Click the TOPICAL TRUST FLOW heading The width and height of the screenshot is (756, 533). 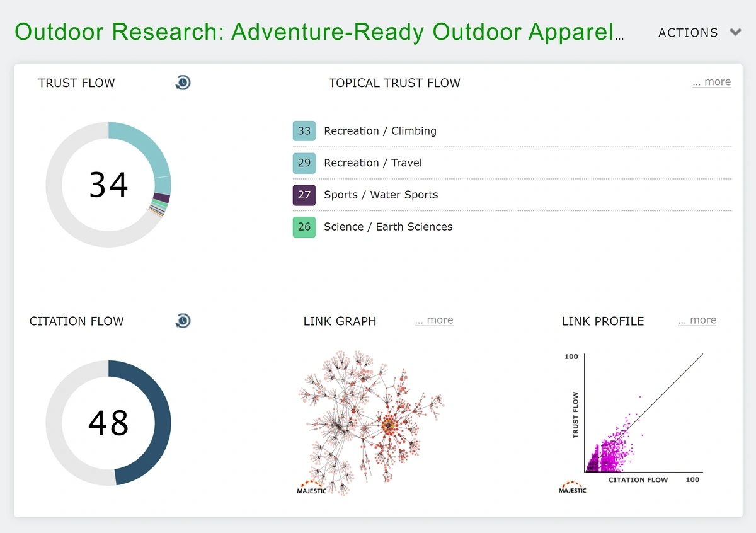tap(394, 83)
